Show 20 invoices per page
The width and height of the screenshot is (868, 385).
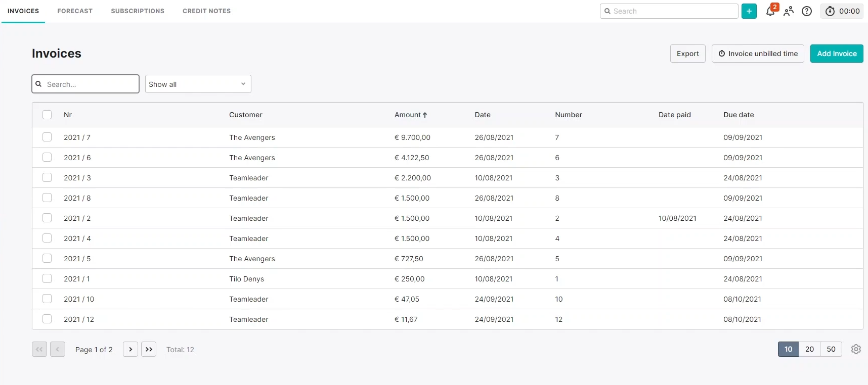coord(809,349)
